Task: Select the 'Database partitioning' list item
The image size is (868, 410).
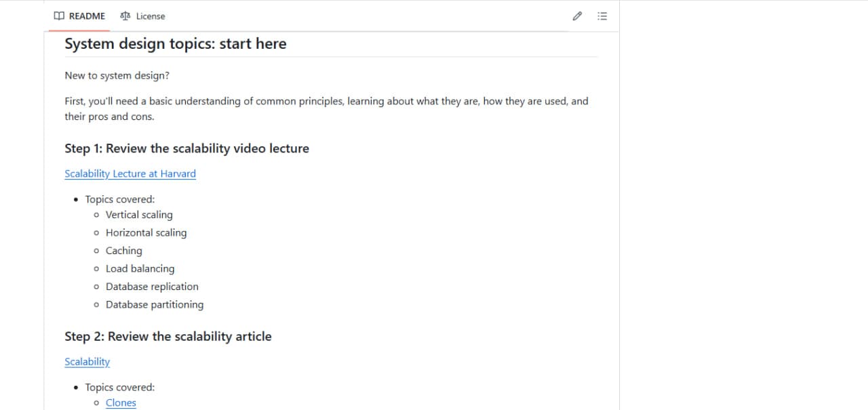Action: [155, 305]
